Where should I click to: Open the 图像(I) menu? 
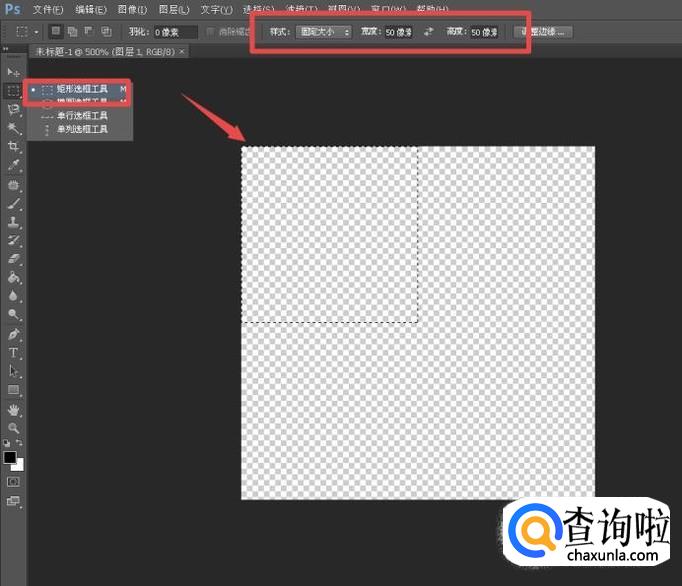point(132,10)
